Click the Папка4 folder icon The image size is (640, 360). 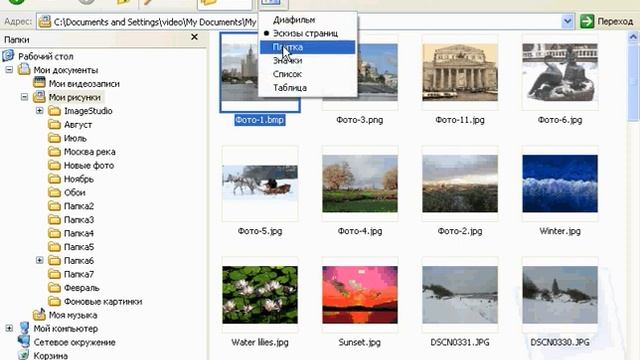[54, 233]
